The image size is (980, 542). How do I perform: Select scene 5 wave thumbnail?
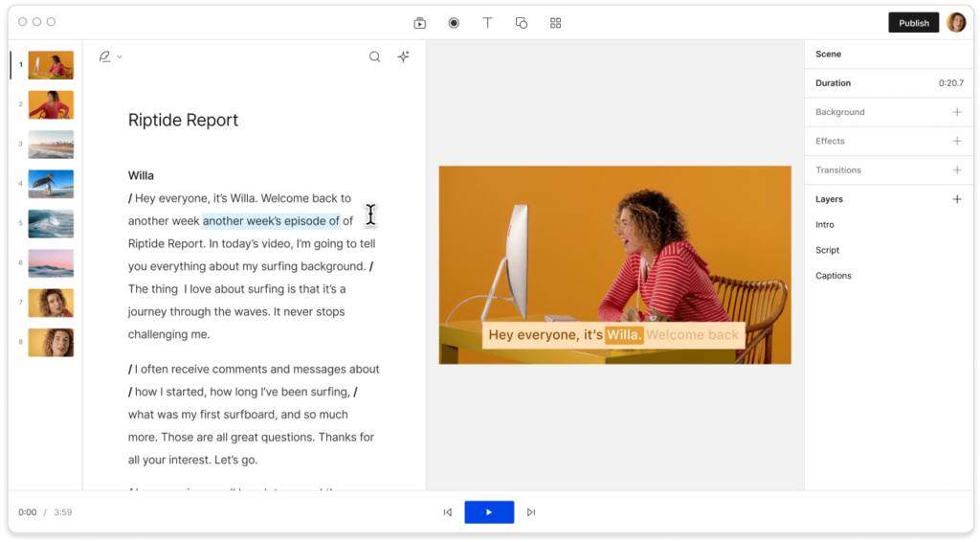click(51, 223)
